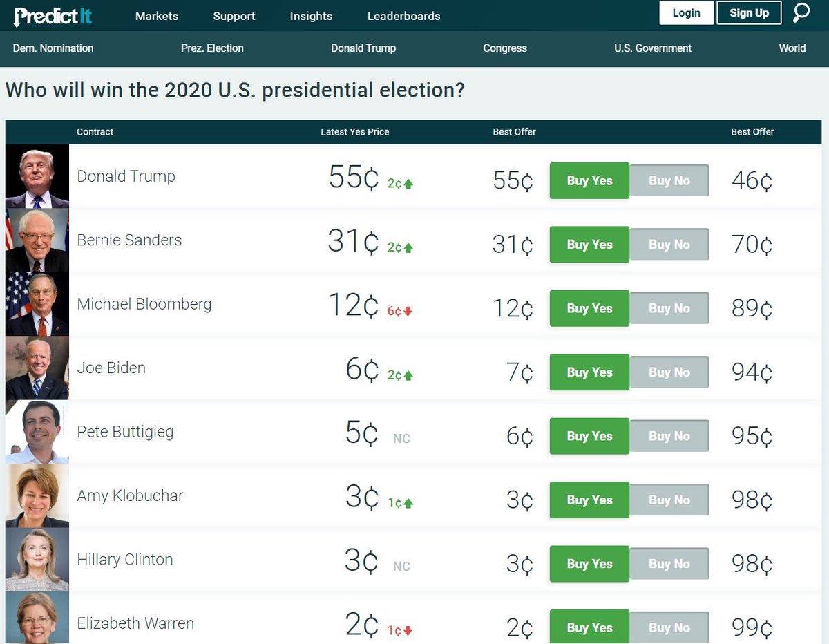Go to Donald Trump category
The image size is (829, 644).
click(x=363, y=48)
